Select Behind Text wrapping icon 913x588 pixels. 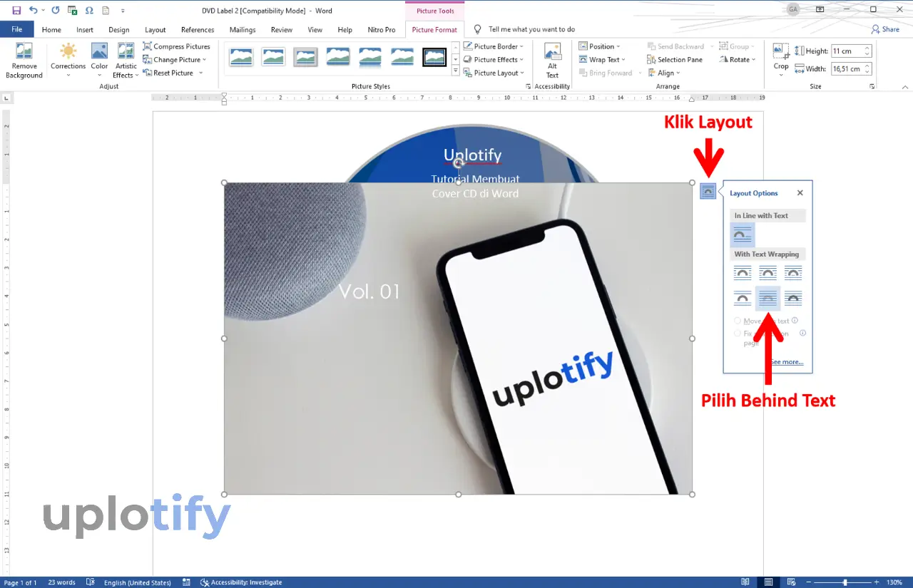point(767,299)
